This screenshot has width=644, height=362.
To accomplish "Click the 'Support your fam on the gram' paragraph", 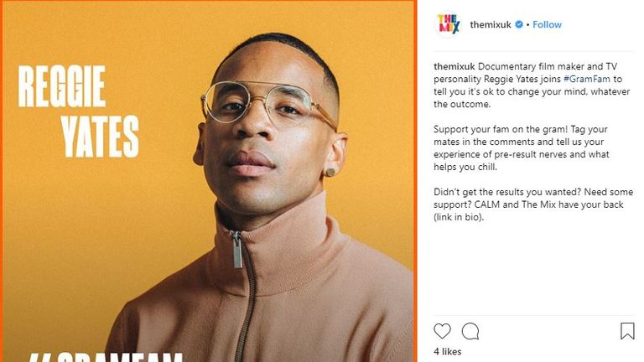I will click(522, 148).
